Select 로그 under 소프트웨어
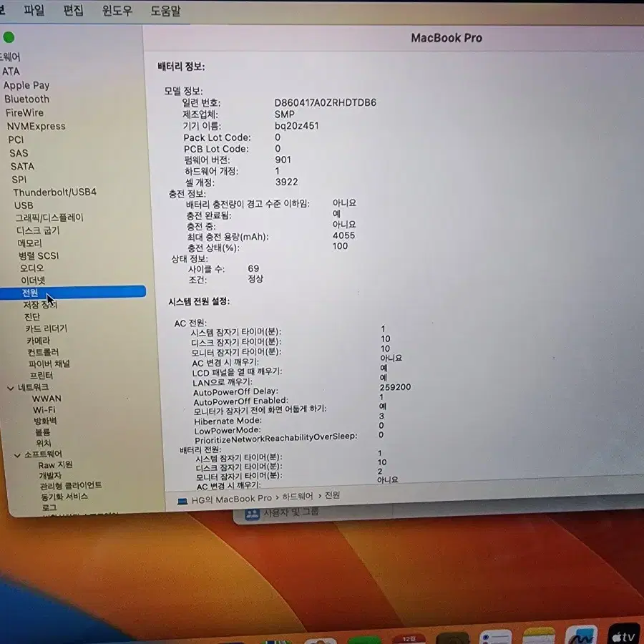 coord(49,507)
